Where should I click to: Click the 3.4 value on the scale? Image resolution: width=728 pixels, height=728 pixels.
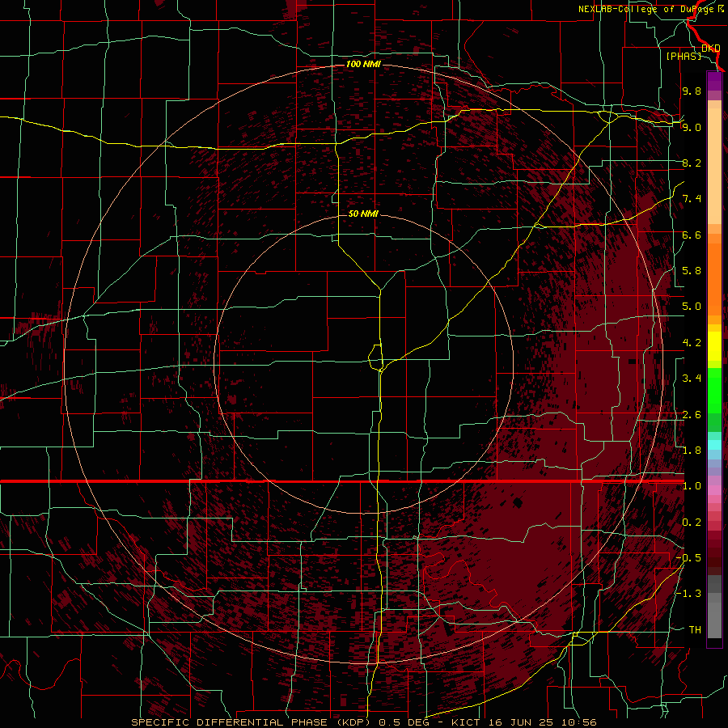(692, 379)
